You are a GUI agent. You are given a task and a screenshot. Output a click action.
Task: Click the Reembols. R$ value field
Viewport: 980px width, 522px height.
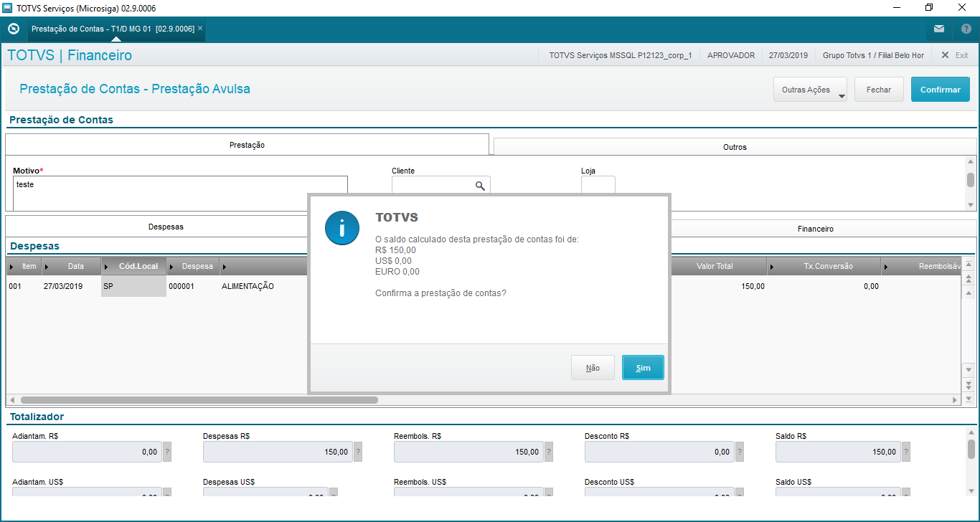coord(468,452)
